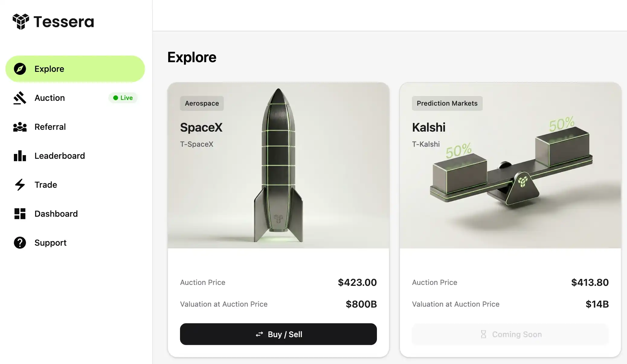Open the Referral page link
This screenshot has height=364, width=627.
[50, 127]
